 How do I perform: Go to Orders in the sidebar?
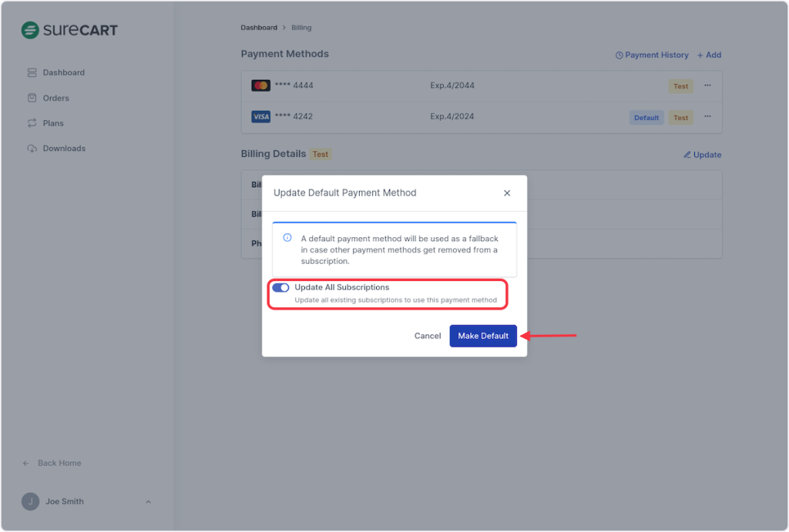[55, 98]
